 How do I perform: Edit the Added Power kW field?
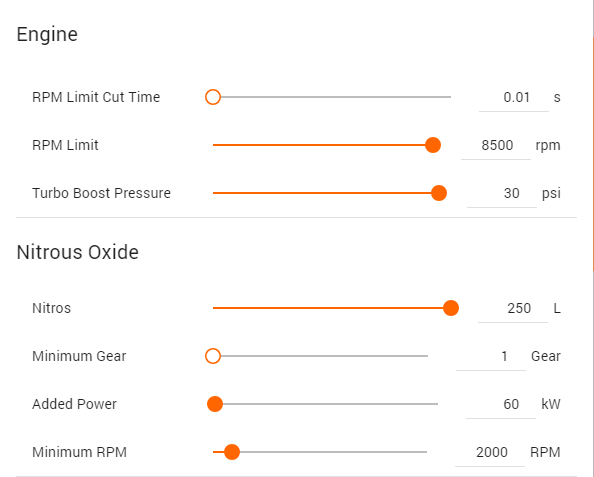501,405
